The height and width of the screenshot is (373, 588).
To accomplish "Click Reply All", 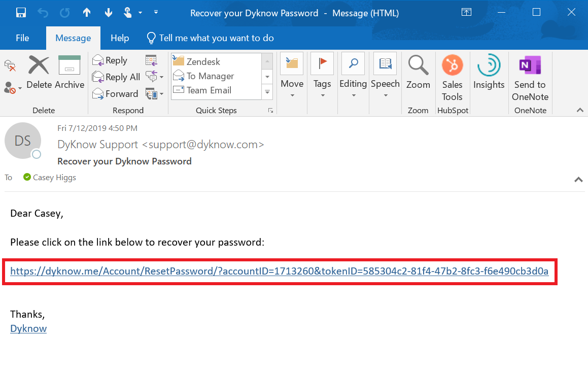I will click(116, 77).
